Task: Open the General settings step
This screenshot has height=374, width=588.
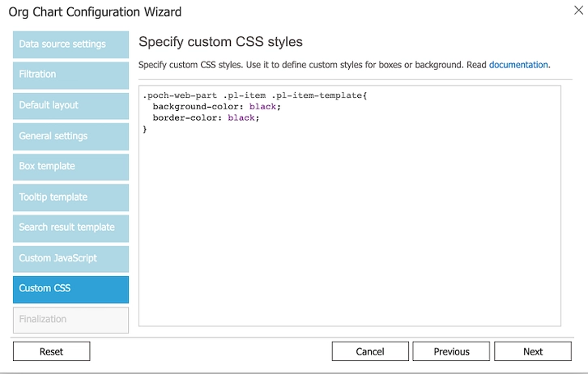Action: tap(71, 137)
